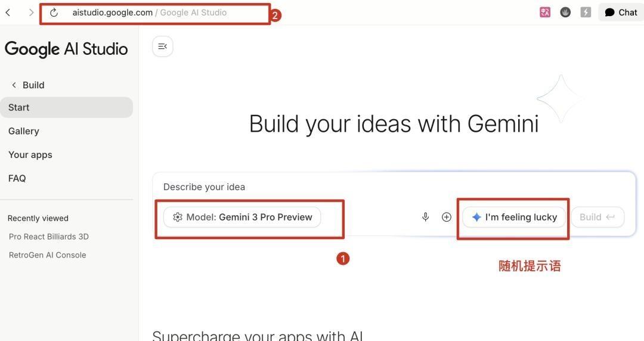Click the pink translate extension icon
The width and height of the screenshot is (644, 341).
[x=545, y=12]
